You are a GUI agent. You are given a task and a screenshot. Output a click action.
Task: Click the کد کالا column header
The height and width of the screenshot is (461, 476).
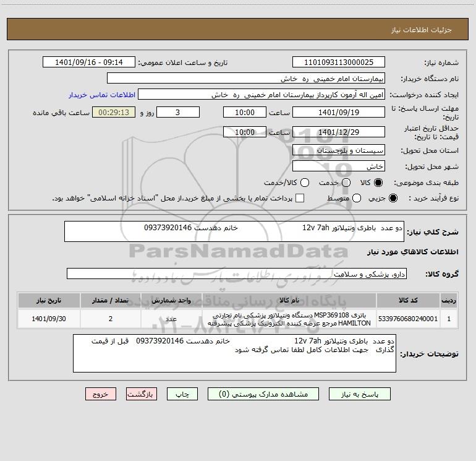point(408,300)
